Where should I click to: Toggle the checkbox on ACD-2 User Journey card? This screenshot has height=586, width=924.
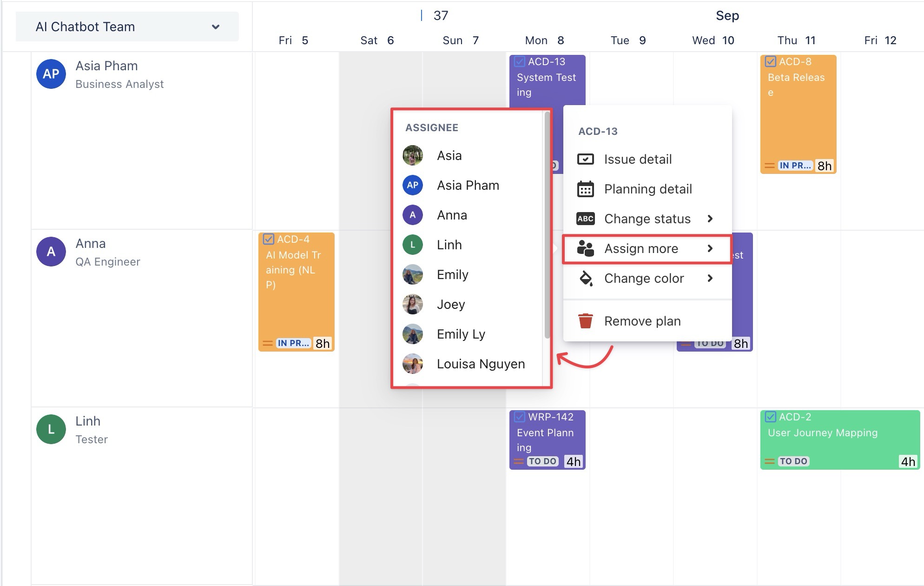point(770,417)
